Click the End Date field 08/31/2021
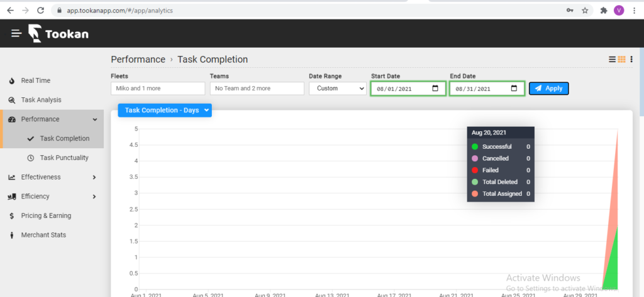This screenshot has width=644, height=297. tap(487, 89)
